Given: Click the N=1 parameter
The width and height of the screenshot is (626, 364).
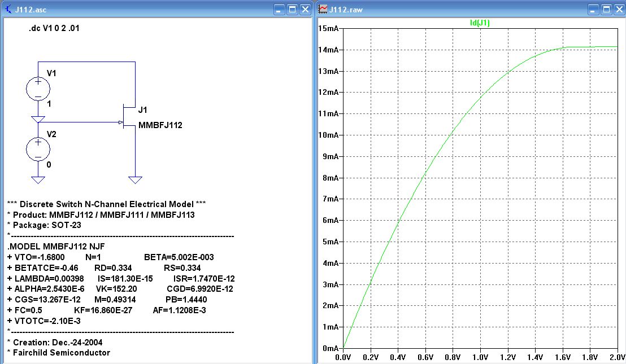Looking at the screenshot, I should tap(93, 257).
